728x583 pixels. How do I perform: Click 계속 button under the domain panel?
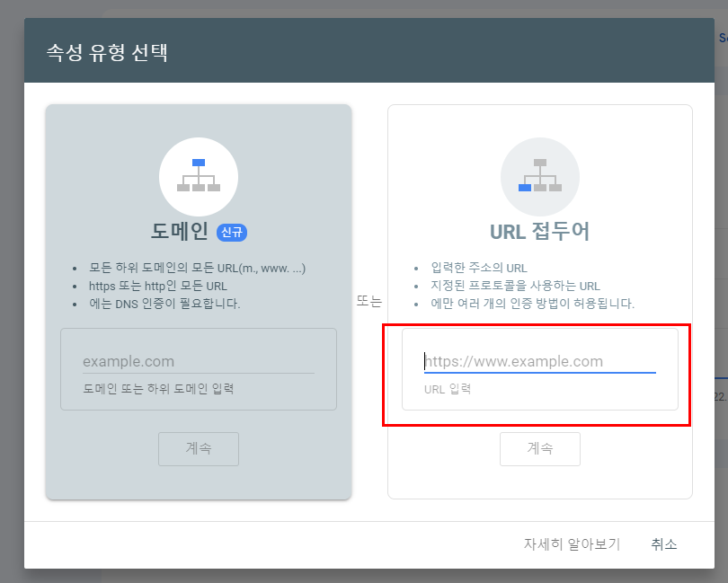pyautogui.click(x=199, y=449)
